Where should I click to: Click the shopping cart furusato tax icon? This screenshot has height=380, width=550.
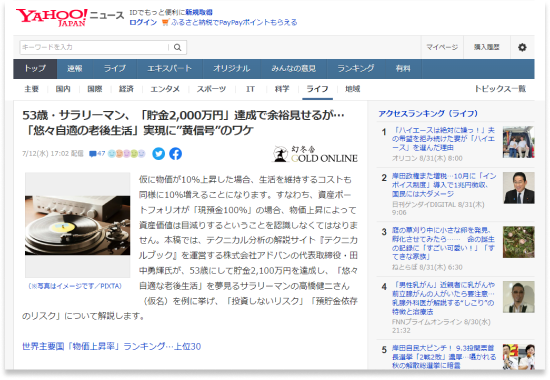pyautogui.click(x=165, y=22)
